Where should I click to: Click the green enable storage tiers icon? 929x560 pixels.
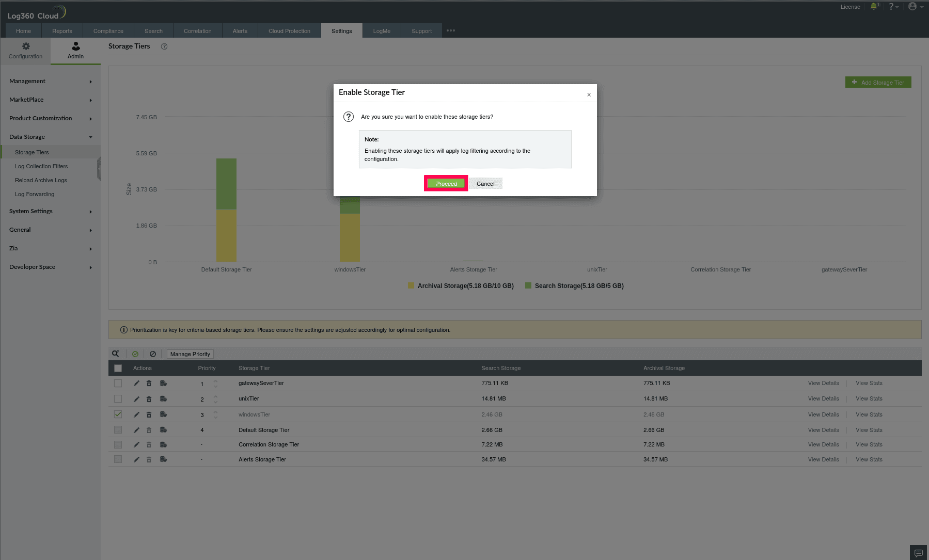[x=135, y=354]
